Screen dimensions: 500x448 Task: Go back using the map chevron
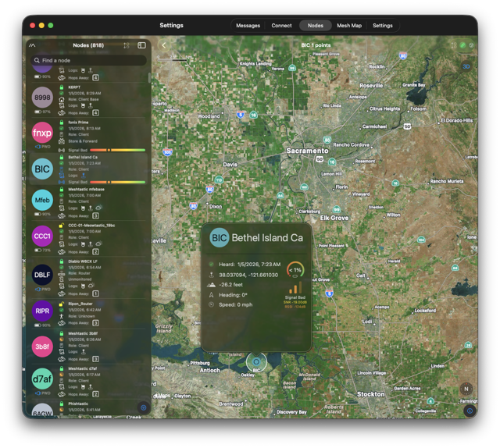click(x=164, y=45)
